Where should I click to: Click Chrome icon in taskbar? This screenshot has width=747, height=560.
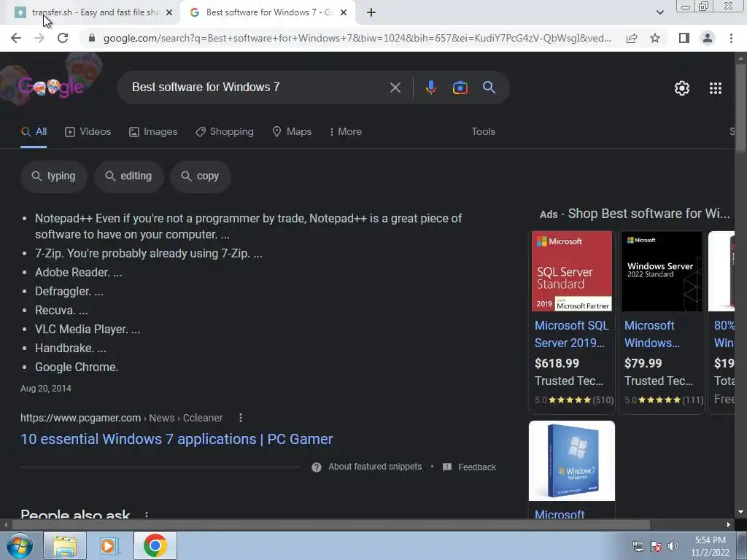155,545
